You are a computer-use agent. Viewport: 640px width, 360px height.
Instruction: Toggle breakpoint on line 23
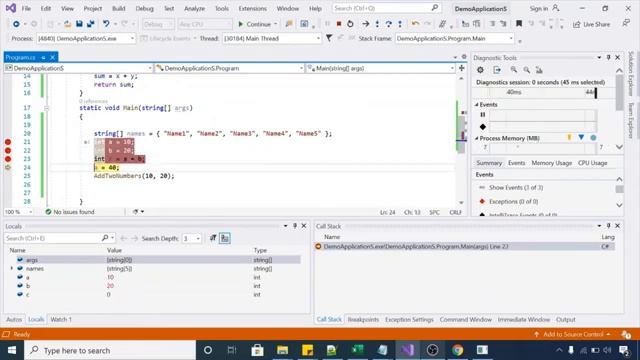click(x=8, y=159)
